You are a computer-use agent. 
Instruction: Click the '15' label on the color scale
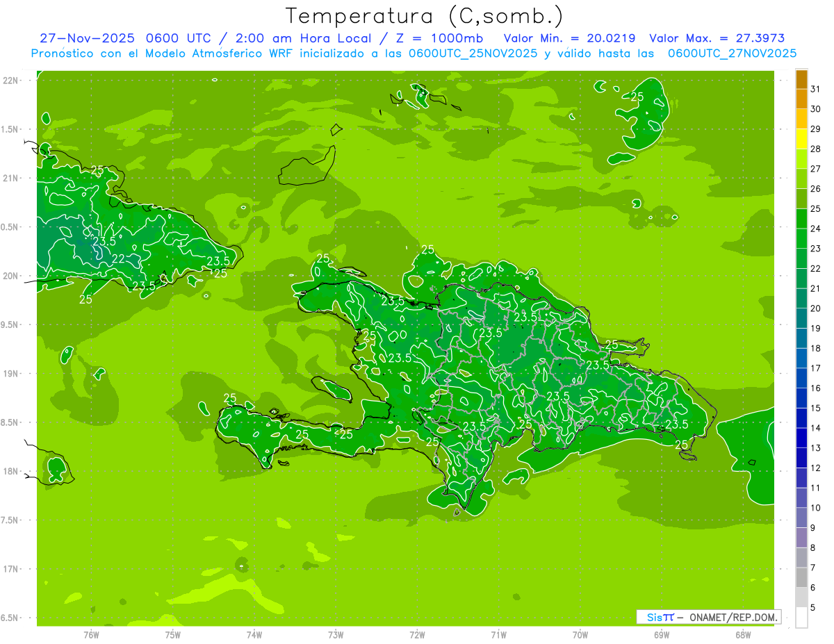[x=816, y=408]
